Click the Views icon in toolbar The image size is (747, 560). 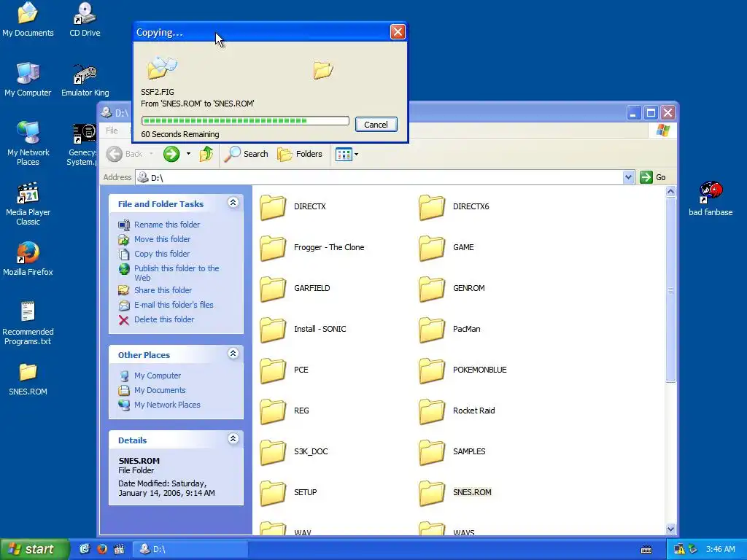coord(344,154)
